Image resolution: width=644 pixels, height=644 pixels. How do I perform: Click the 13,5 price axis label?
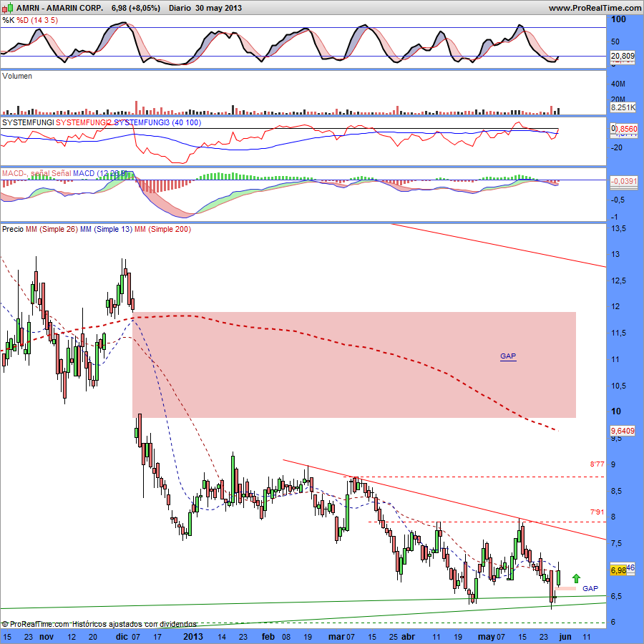(x=618, y=228)
